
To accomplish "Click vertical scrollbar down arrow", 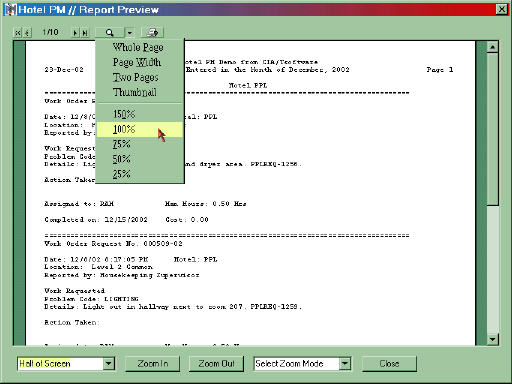I will [492, 339].
